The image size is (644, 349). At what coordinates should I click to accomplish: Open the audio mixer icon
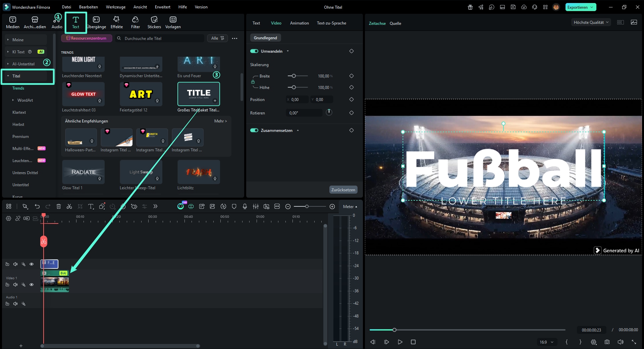(x=256, y=206)
